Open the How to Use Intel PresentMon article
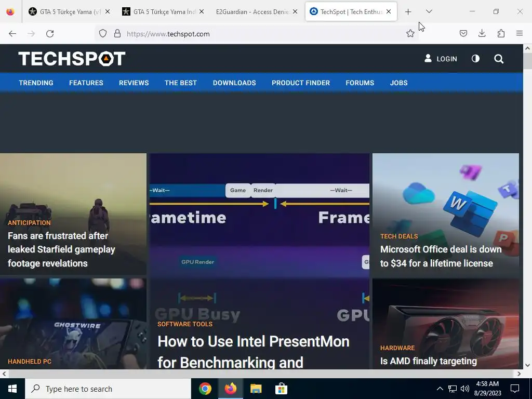The height and width of the screenshot is (399, 532). tap(254, 352)
